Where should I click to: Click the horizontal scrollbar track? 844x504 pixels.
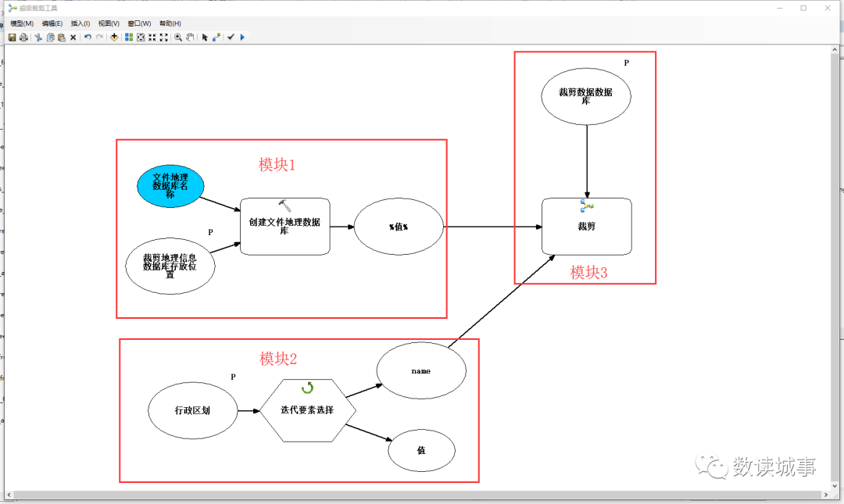coord(417,495)
